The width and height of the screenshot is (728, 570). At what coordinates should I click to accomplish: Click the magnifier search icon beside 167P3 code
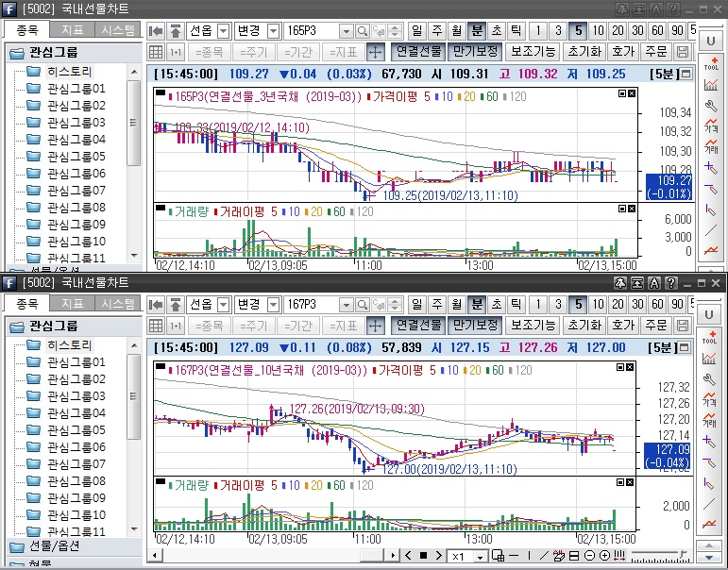tap(364, 305)
